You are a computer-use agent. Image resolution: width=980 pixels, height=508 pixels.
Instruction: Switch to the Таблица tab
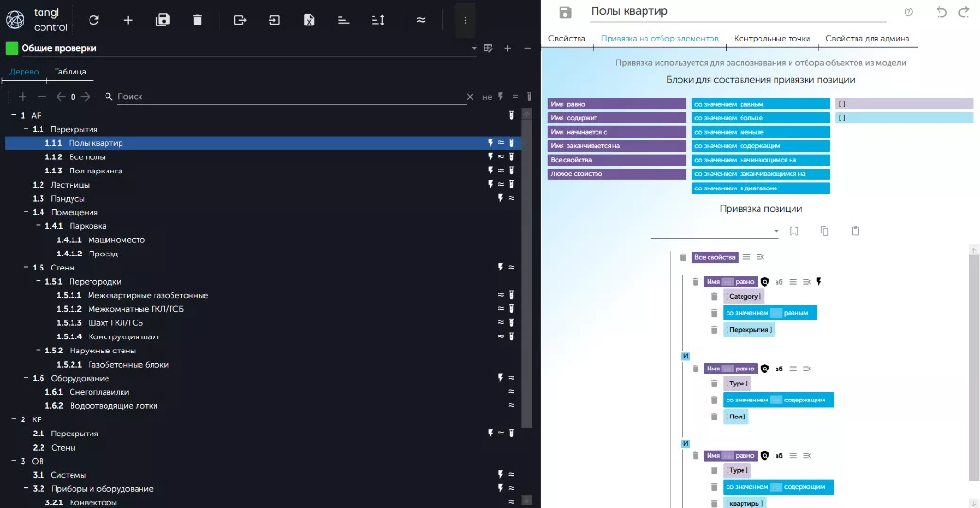[x=71, y=72]
